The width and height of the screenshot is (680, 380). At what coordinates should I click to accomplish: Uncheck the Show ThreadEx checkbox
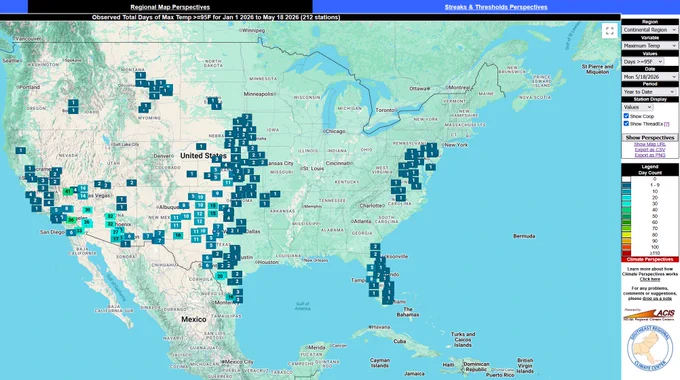[626, 124]
